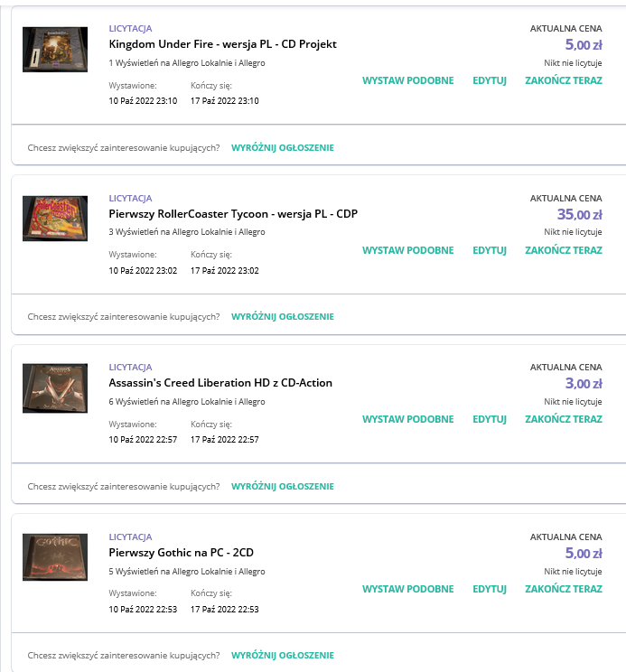
Task: Open Kingdom Under Fire - wersja PL title
Action: coord(222,44)
